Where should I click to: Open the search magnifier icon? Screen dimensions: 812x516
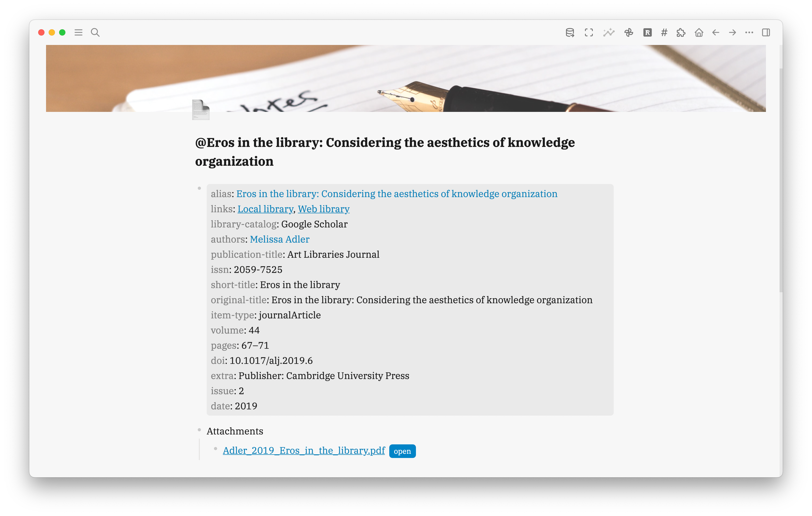click(95, 33)
